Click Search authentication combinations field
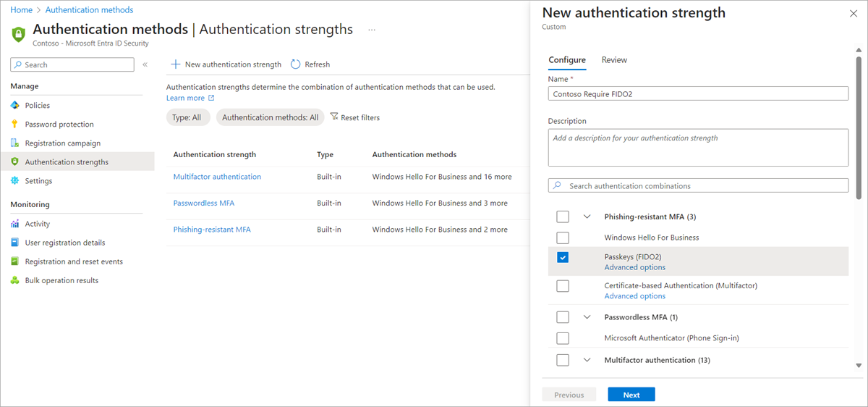The width and height of the screenshot is (868, 407). click(x=698, y=186)
